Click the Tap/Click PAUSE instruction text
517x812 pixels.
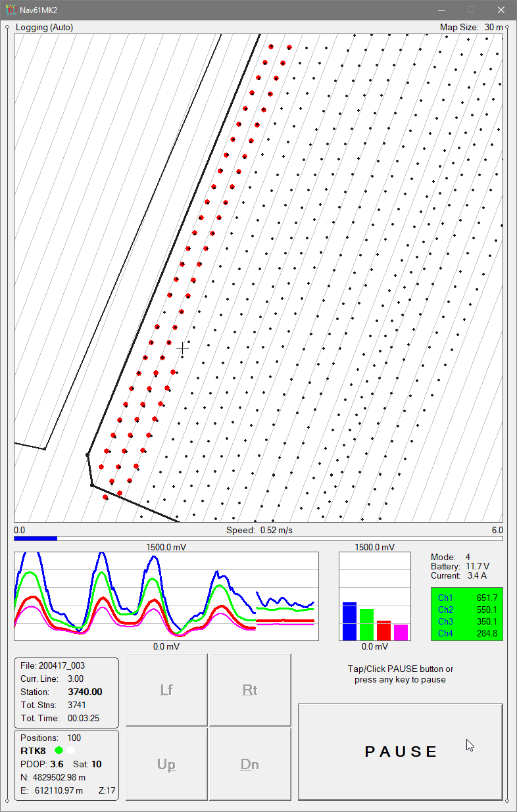[401, 674]
